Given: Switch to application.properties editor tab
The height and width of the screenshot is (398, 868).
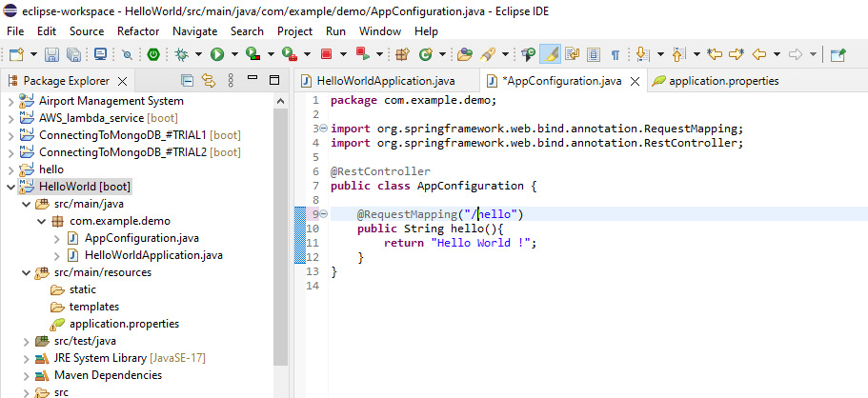Looking at the screenshot, I should (724, 81).
